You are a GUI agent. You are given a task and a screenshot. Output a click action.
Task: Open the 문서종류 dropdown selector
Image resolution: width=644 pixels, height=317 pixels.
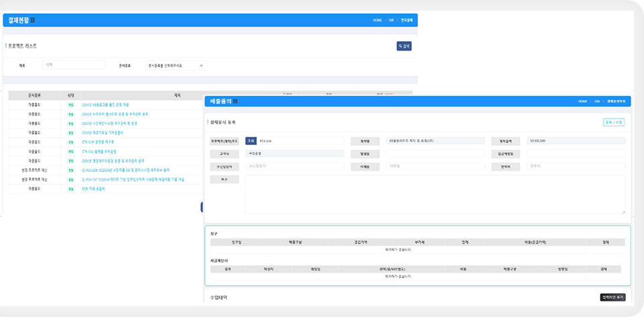(176, 65)
